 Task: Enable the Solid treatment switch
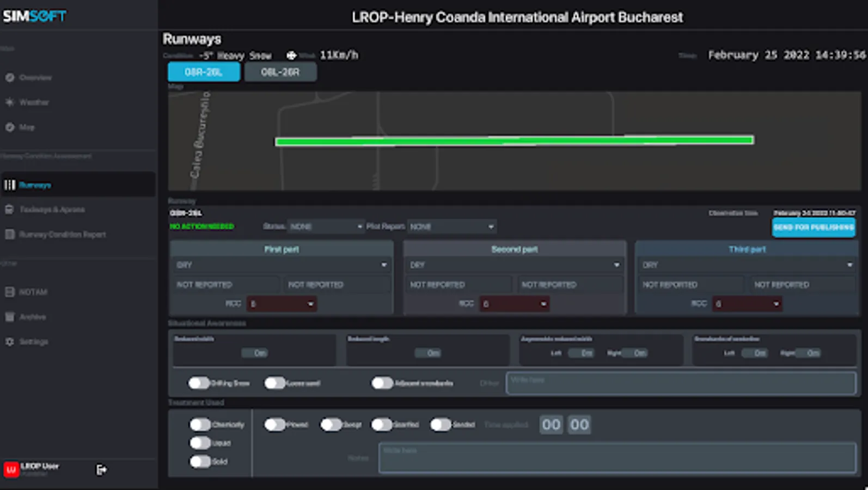pos(200,461)
